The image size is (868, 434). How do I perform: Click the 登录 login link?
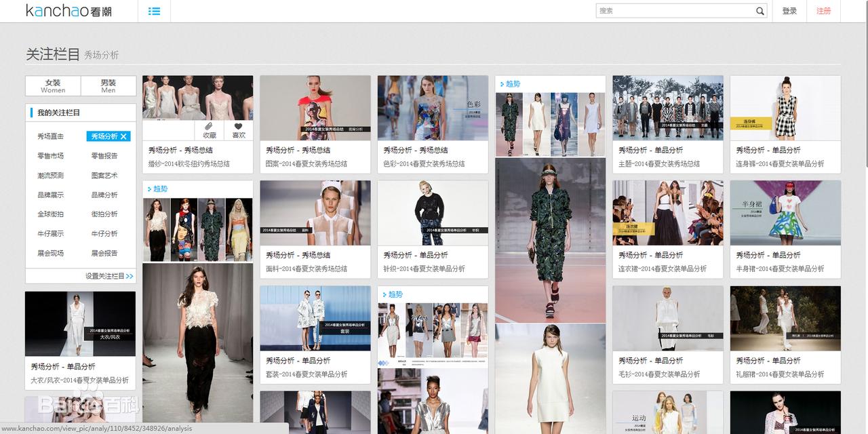pos(789,11)
